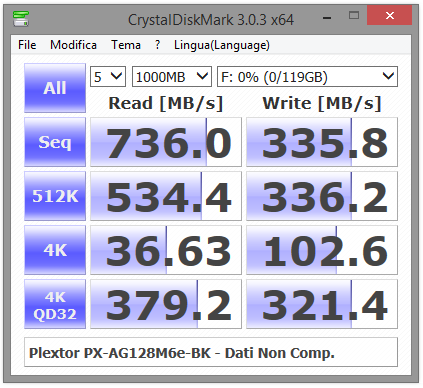Select the 512K write value 336.2

322,196
